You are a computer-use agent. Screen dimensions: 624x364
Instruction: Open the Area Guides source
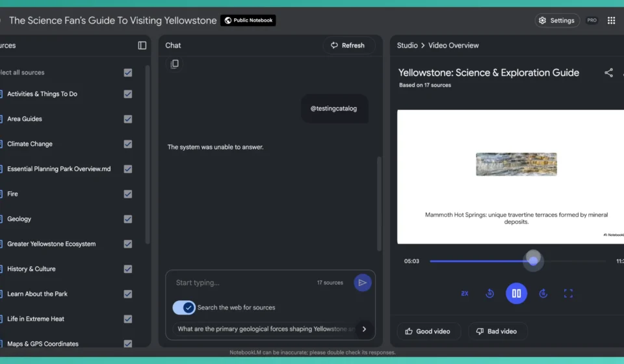[24, 119]
